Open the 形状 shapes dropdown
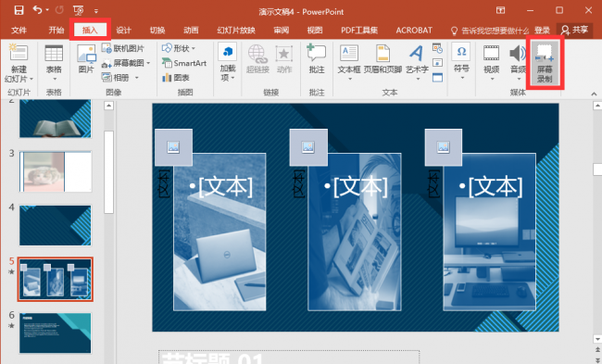 179,48
